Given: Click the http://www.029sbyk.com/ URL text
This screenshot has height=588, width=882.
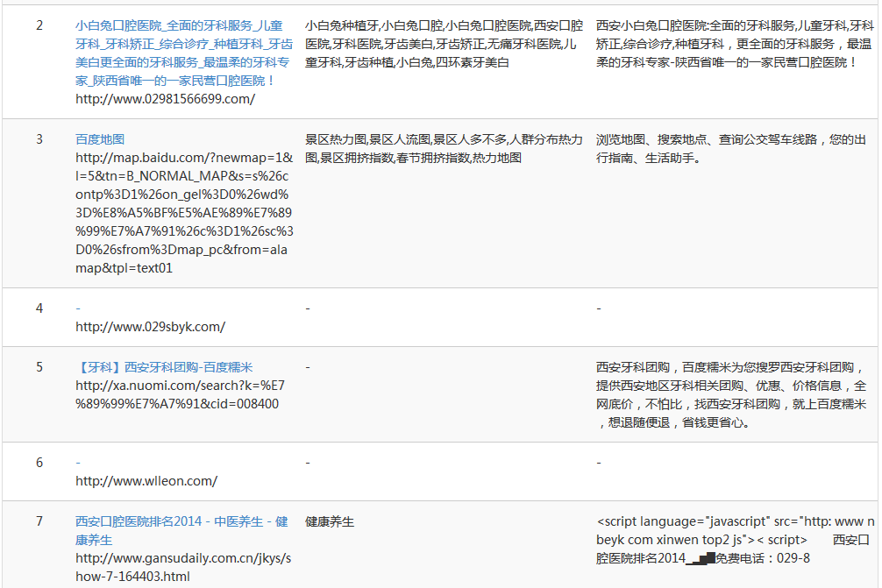Looking at the screenshot, I should coord(150,327).
